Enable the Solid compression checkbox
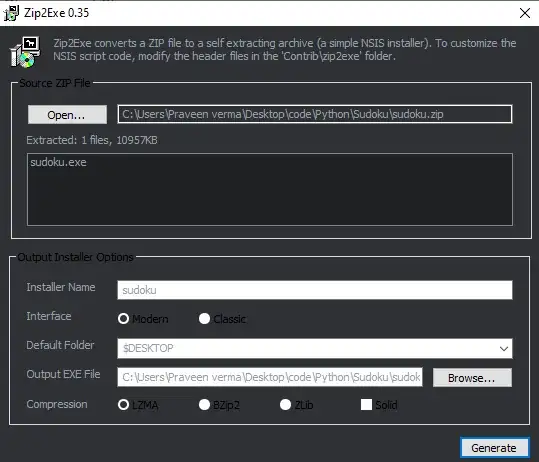The width and height of the screenshot is (539, 462). click(x=366, y=405)
